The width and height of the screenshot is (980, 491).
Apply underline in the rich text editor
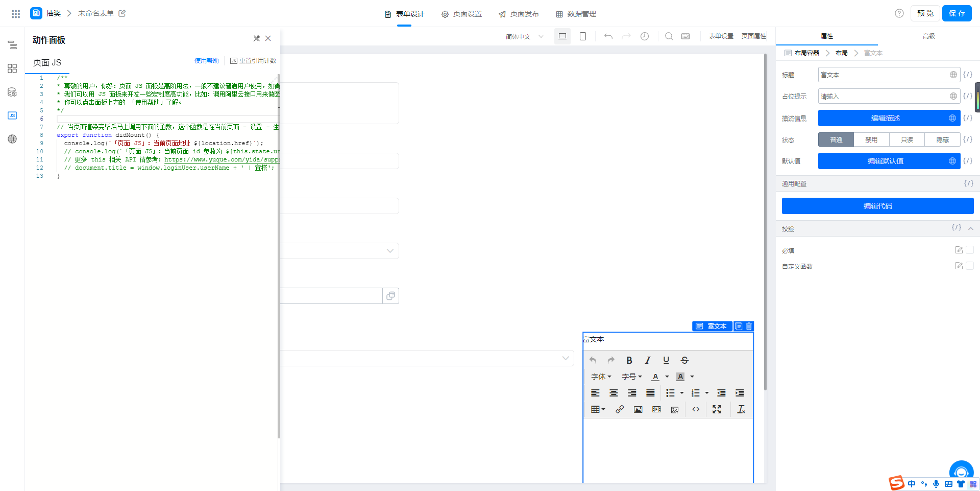click(x=666, y=360)
